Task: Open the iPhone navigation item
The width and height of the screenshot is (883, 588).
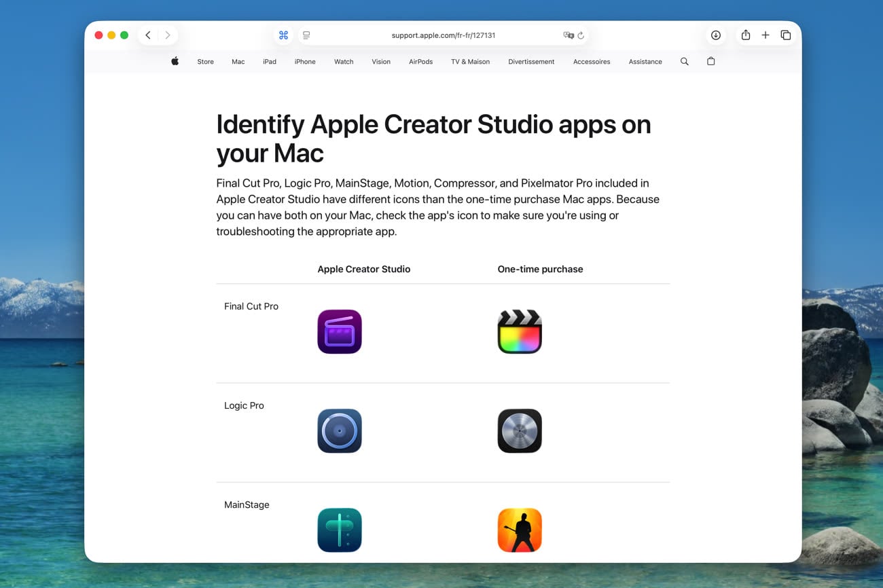Action: point(305,62)
